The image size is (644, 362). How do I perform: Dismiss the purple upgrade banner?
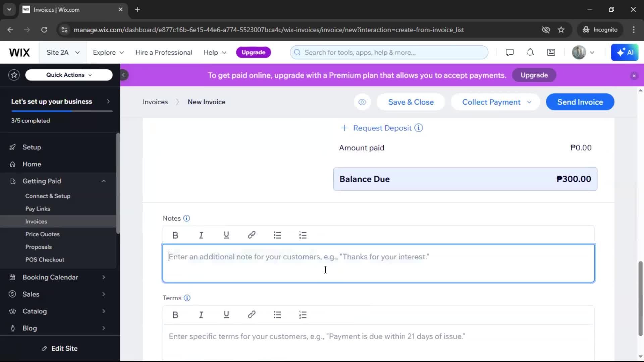pos(634,76)
